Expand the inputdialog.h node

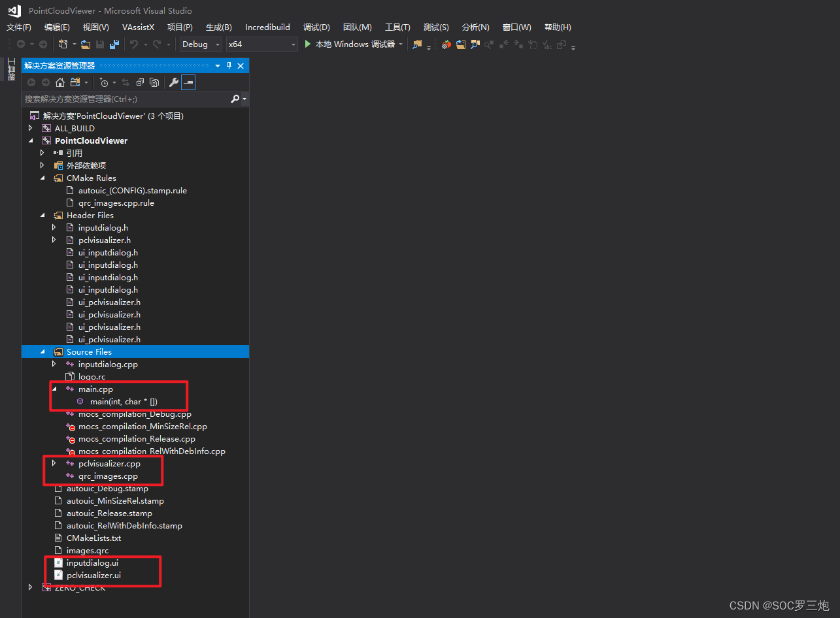(54, 227)
